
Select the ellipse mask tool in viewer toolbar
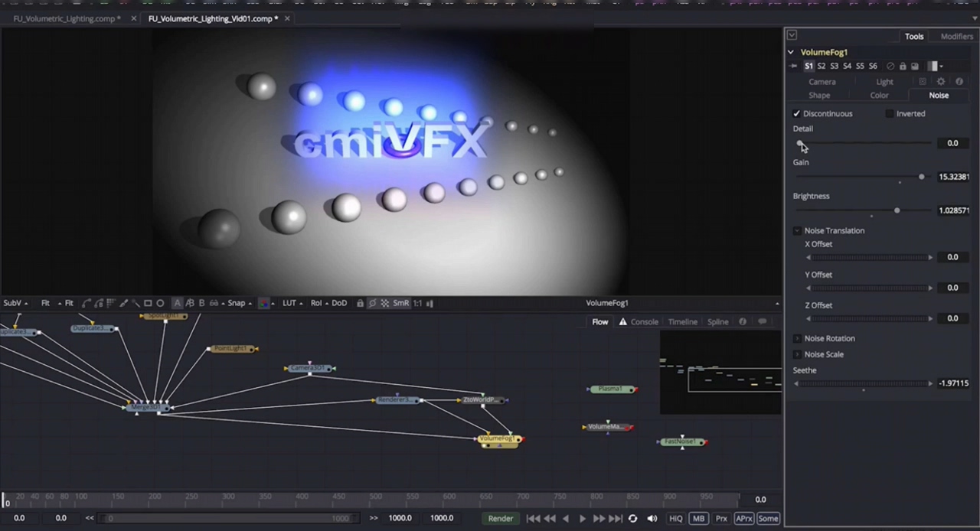coord(160,303)
